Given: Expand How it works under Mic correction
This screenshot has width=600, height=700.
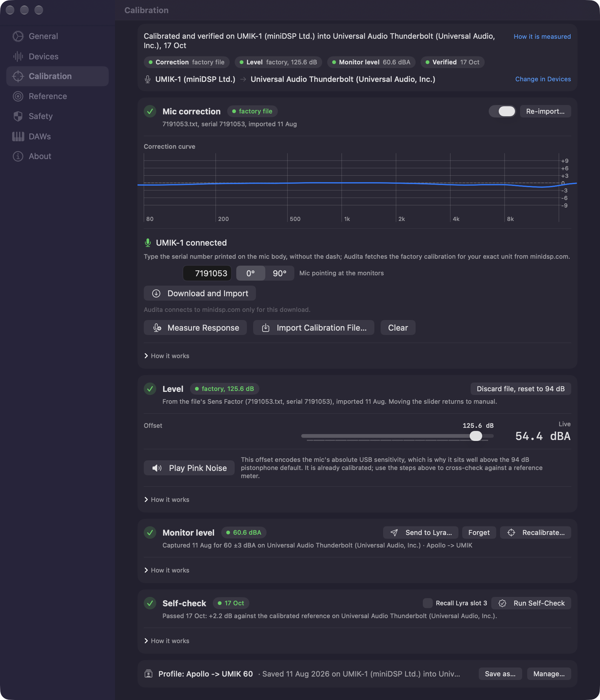Looking at the screenshot, I should (167, 356).
